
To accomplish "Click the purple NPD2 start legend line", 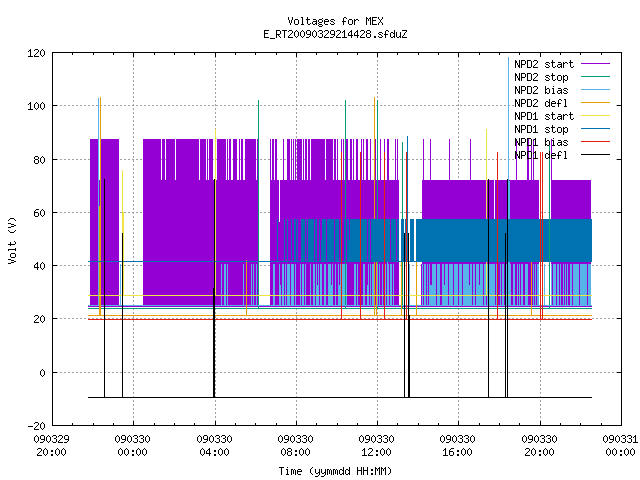I will click(x=595, y=64).
